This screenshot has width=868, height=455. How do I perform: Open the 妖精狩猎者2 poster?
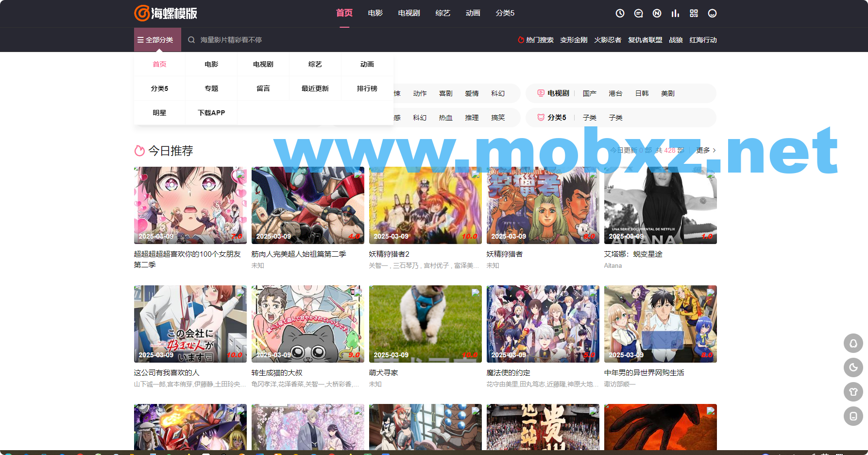pos(425,205)
